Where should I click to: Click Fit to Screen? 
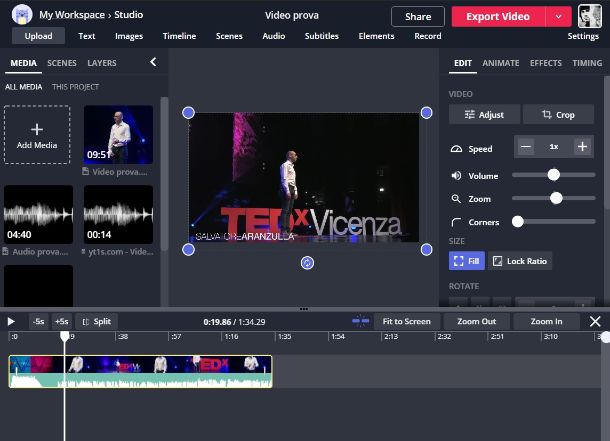point(407,322)
